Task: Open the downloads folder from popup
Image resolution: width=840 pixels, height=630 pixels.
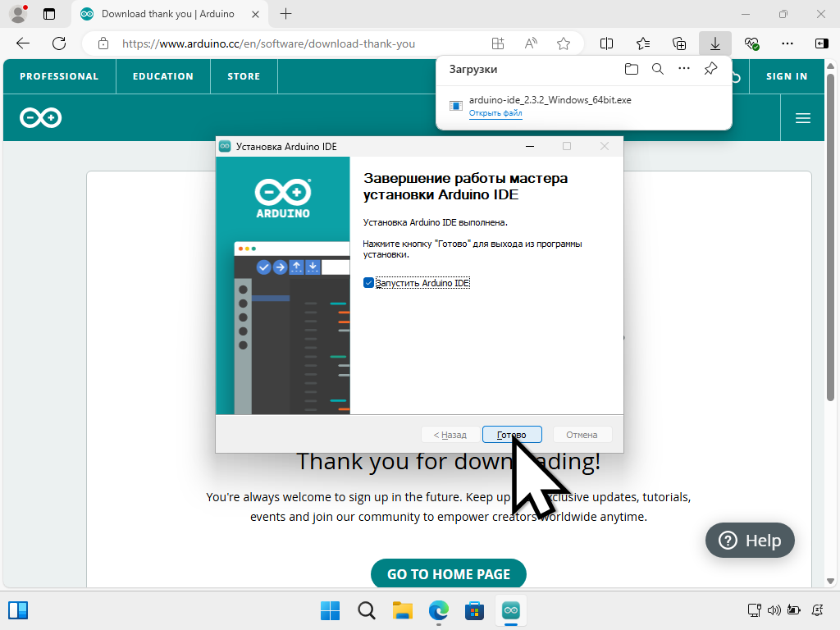Action: click(x=632, y=69)
